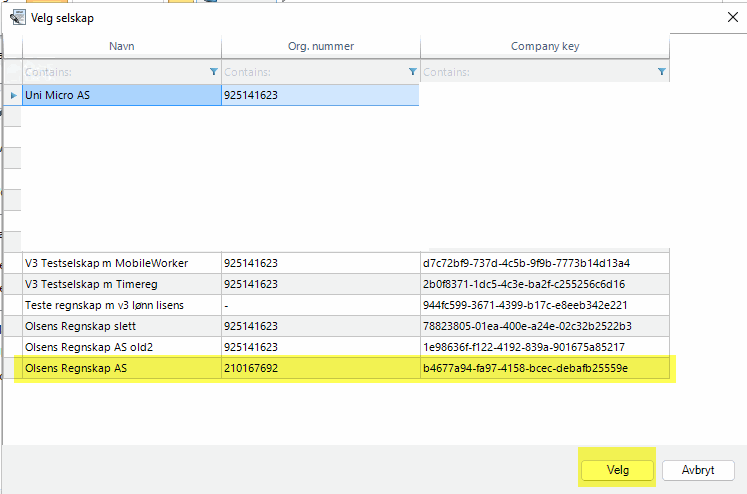Open the Org. nummer filter funnel icon
The image size is (747, 494).
click(412, 72)
